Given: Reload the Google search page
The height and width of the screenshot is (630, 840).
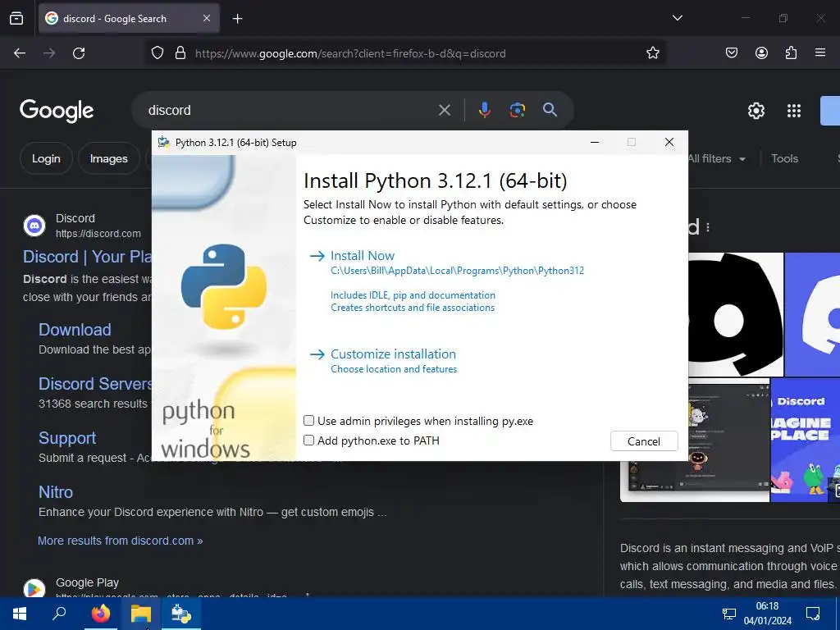Looking at the screenshot, I should [79, 53].
